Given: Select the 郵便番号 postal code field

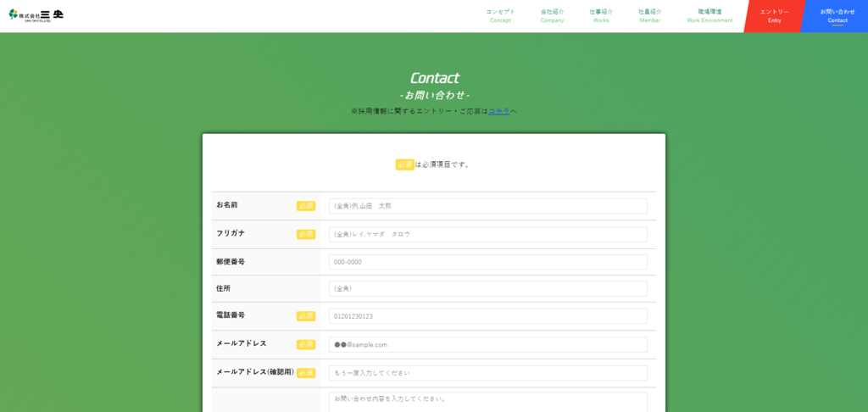Looking at the screenshot, I should (487, 262).
